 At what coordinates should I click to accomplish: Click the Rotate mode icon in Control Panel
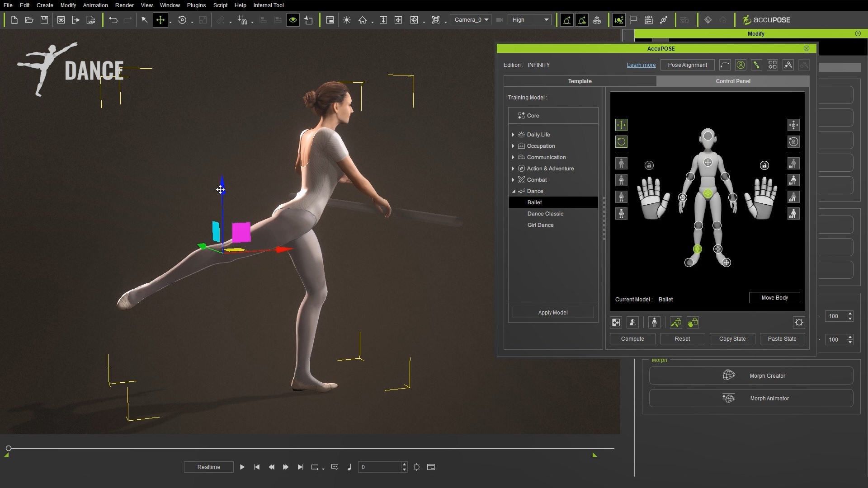[x=621, y=142]
